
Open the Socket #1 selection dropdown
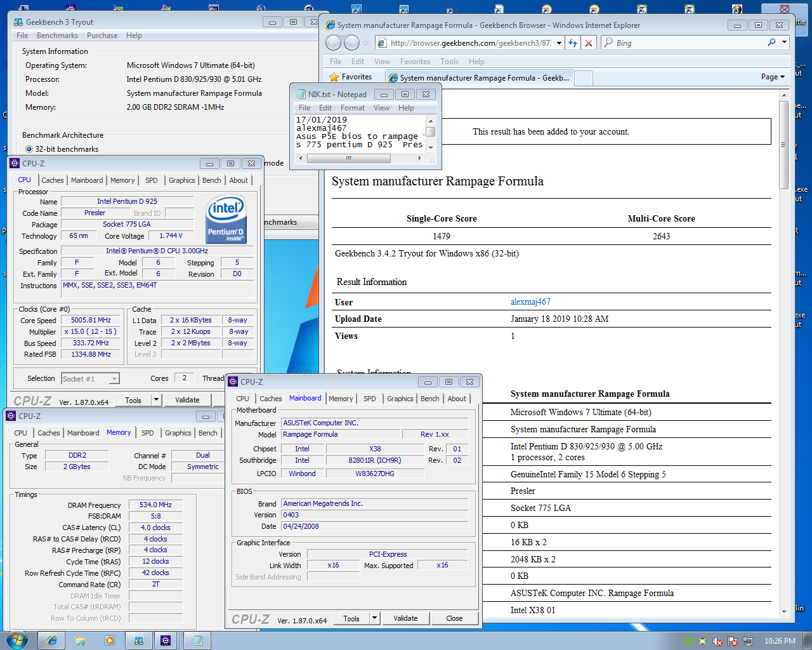click(x=114, y=378)
